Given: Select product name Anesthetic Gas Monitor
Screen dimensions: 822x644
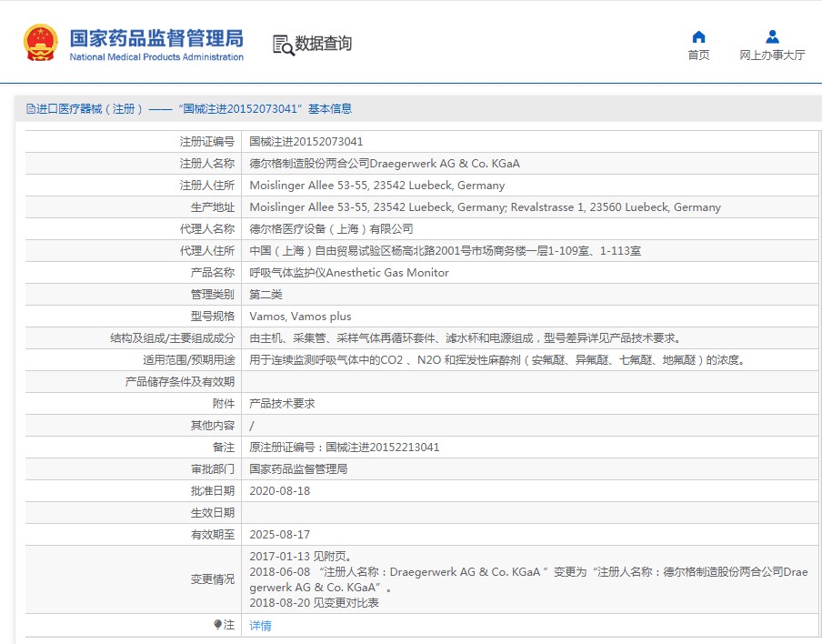Looking at the screenshot, I should click(x=349, y=273).
